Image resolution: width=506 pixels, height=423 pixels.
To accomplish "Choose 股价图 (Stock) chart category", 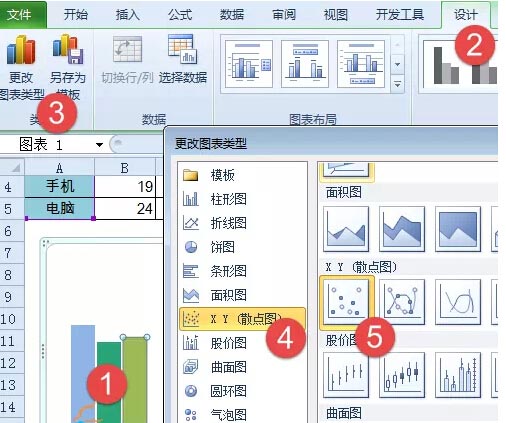I will coord(242,343).
